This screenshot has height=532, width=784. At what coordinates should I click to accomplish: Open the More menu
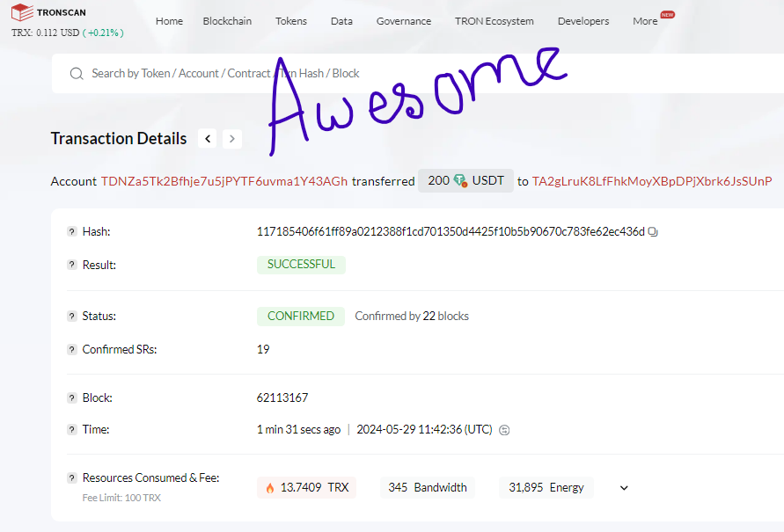coord(645,21)
